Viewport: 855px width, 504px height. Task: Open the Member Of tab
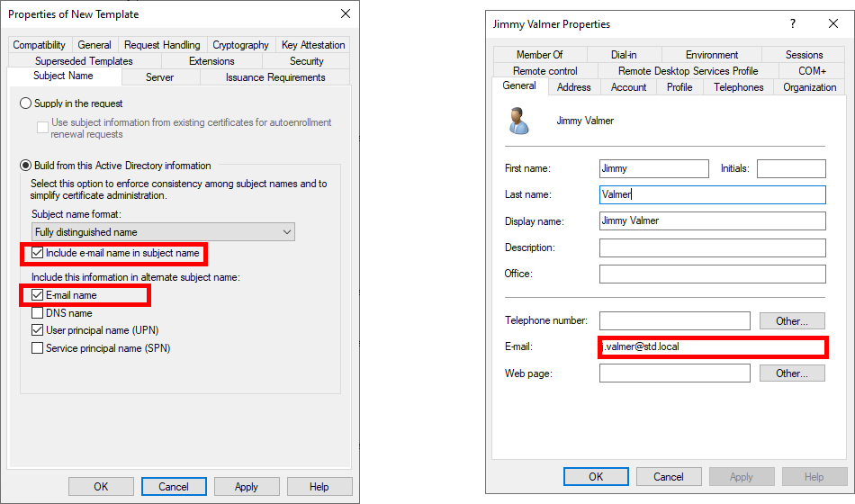click(x=540, y=55)
